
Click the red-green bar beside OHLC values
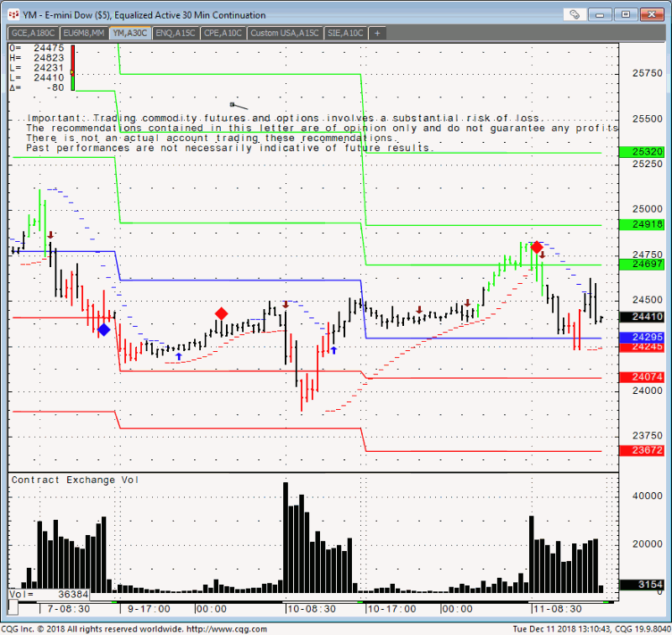coord(73,66)
